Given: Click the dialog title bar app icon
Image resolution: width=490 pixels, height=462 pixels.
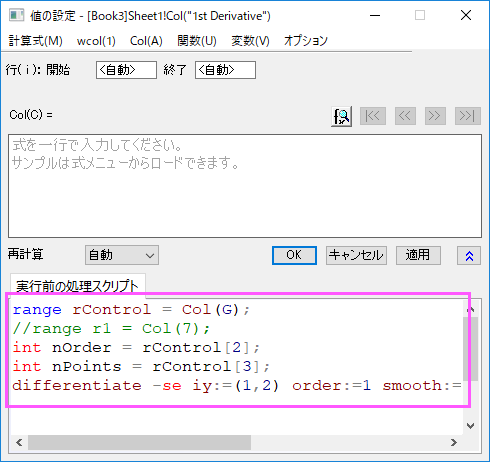Looking at the screenshot, I should [16, 16].
